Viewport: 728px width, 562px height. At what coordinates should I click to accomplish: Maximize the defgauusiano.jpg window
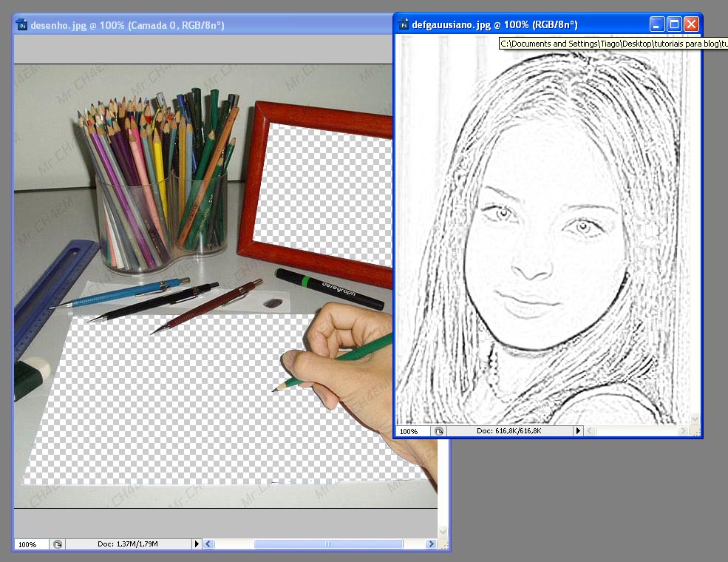click(x=674, y=24)
